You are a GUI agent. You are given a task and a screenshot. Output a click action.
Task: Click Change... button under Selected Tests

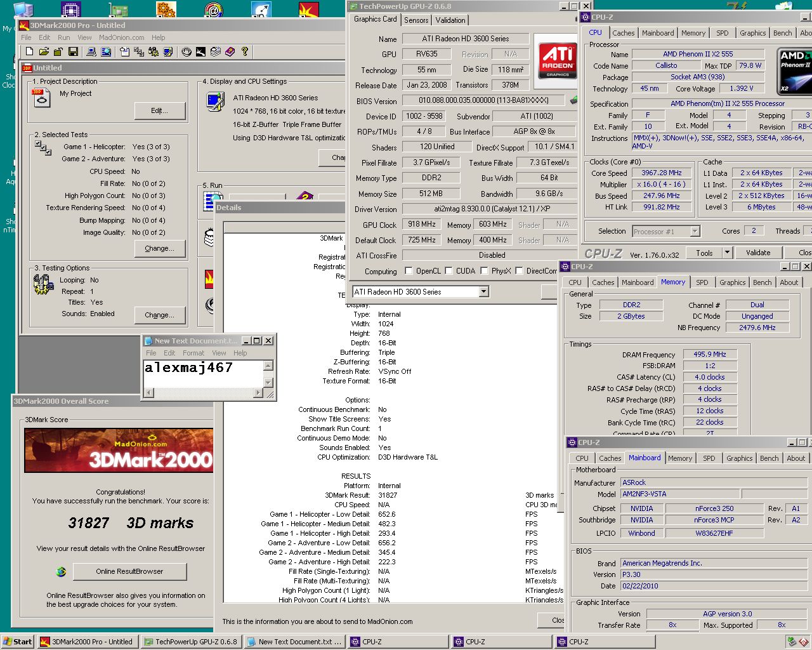(x=160, y=248)
